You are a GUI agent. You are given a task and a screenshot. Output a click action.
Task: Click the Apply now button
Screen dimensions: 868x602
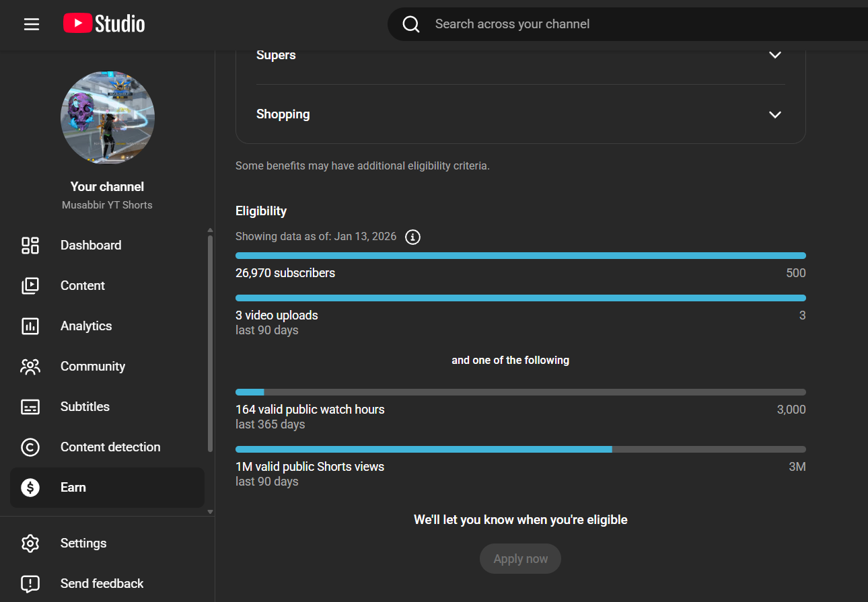point(520,559)
